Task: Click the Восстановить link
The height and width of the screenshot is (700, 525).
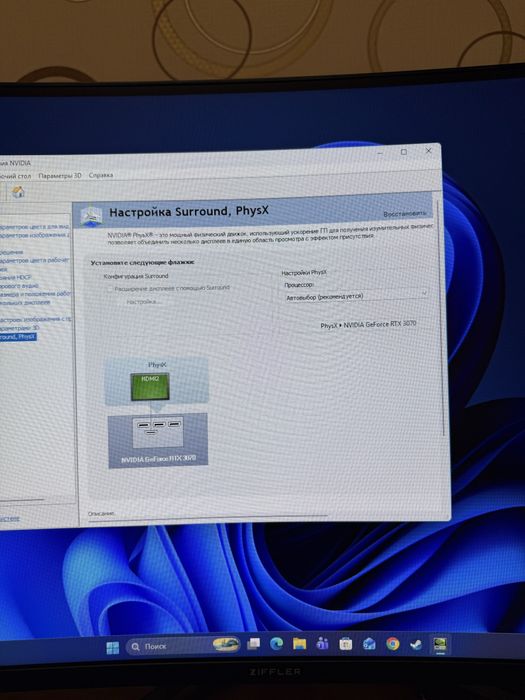Action: point(405,214)
